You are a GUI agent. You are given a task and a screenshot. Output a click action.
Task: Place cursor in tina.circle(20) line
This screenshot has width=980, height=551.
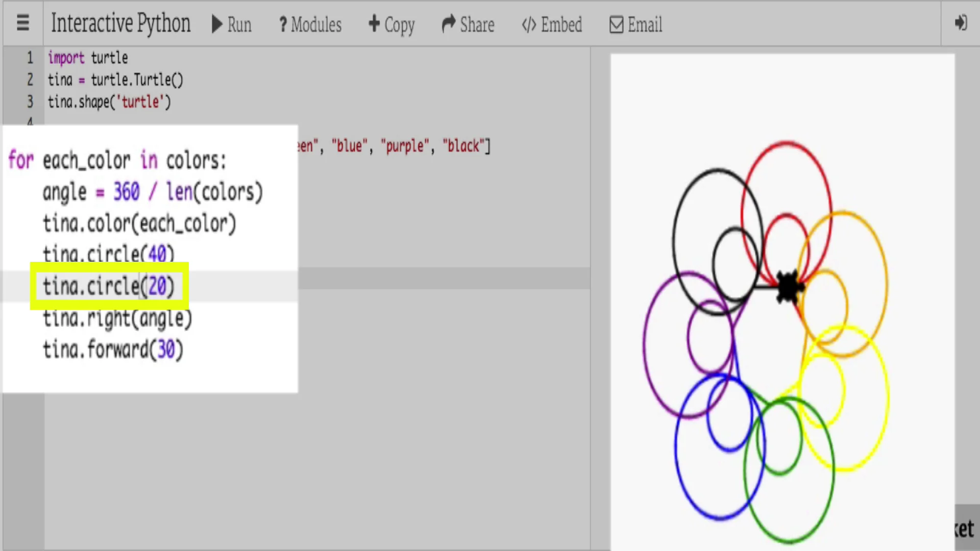coord(108,286)
